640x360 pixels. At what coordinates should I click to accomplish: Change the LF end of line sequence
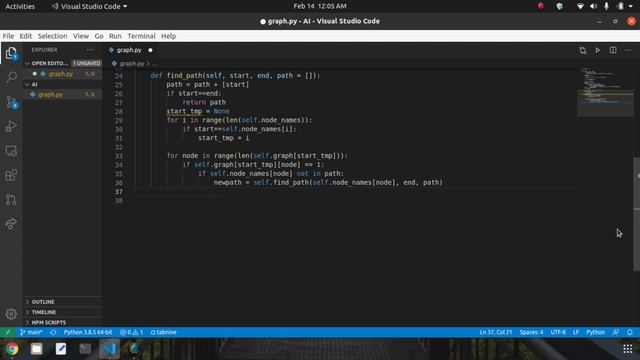[x=576, y=332]
